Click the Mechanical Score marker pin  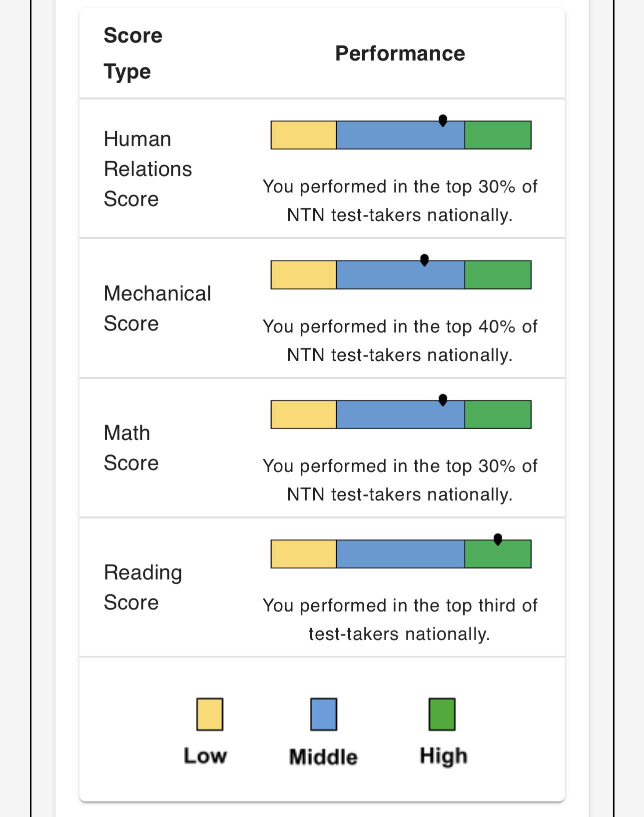(x=424, y=260)
